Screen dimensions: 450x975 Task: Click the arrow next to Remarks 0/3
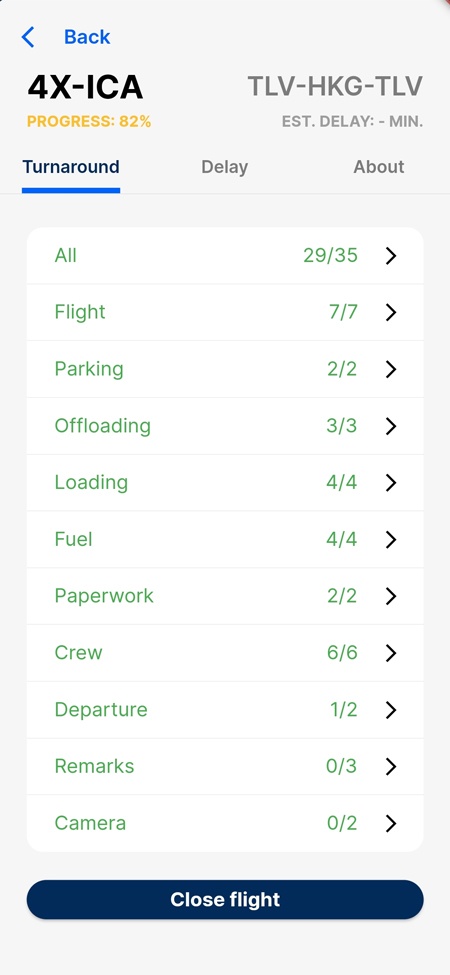[x=390, y=767]
